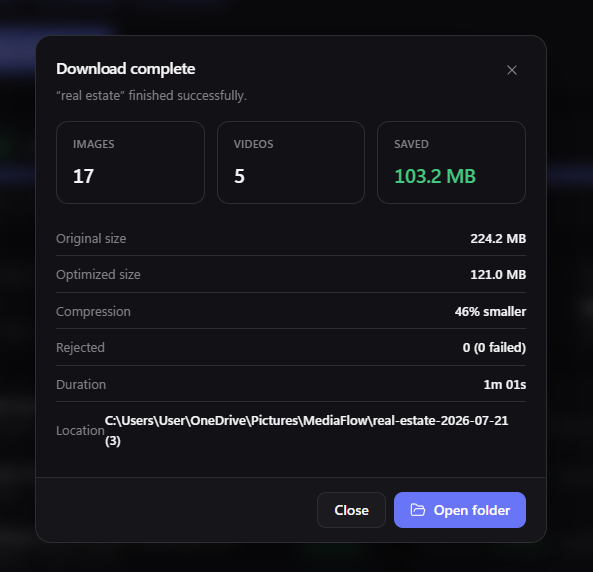Click the Compression label

tap(93, 312)
